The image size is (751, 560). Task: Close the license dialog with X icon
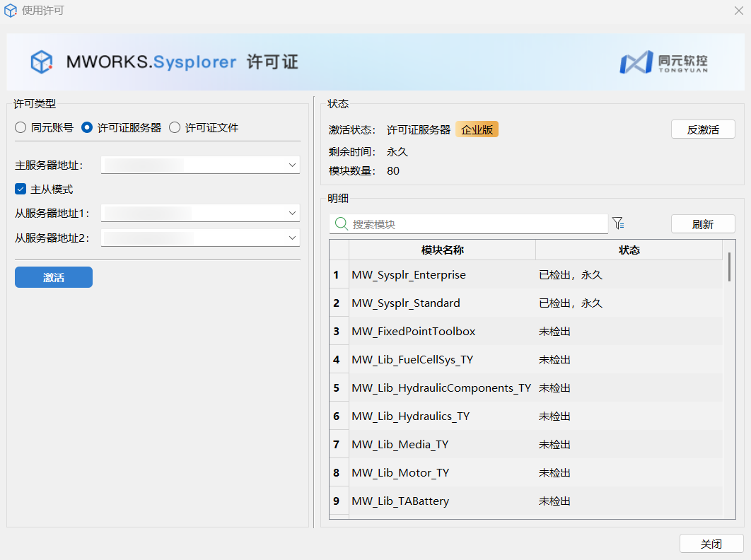click(738, 11)
